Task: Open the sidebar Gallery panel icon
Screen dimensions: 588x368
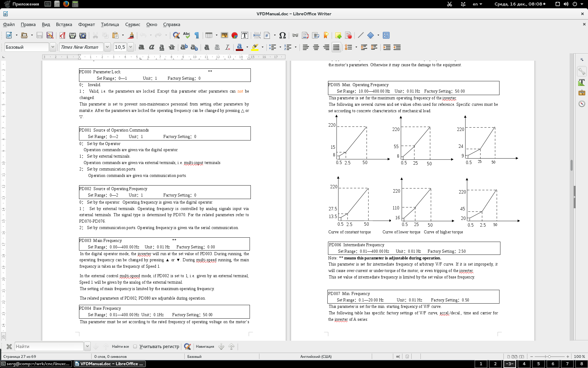Action: tap(582, 93)
